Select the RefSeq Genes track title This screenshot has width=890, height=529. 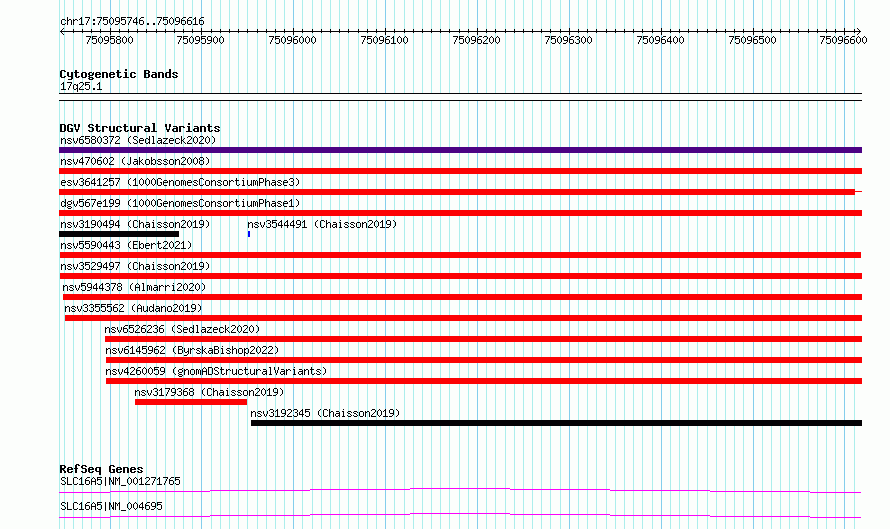coord(101,469)
